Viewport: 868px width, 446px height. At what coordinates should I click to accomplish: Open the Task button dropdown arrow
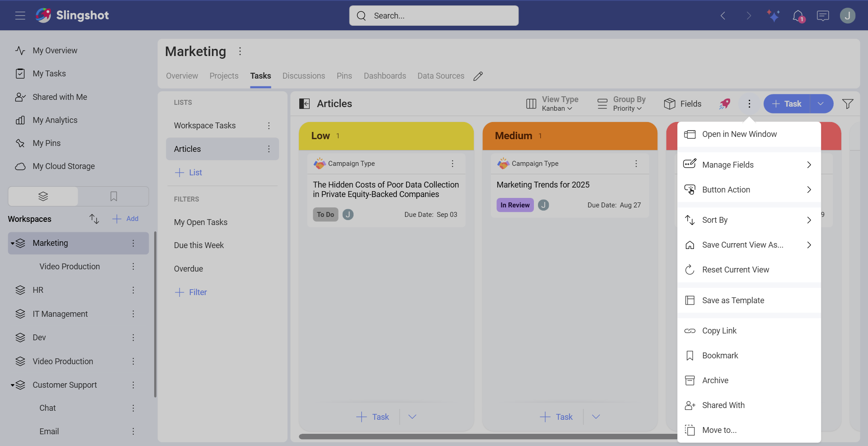tap(821, 103)
